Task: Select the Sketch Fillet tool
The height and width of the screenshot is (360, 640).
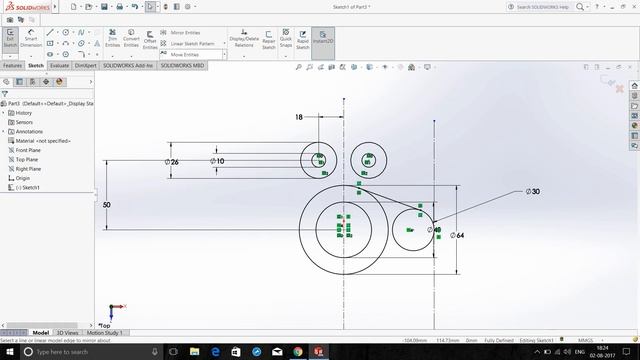Action: coord(81,54)
